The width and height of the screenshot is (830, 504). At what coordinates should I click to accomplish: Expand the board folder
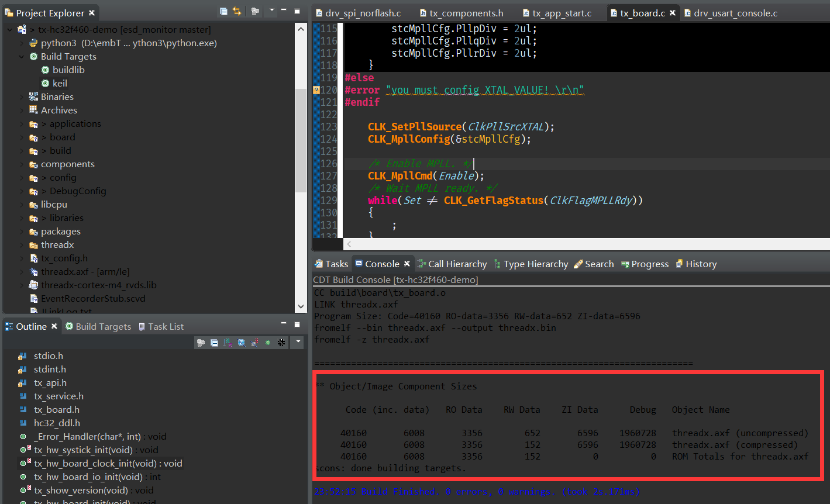(x=22, y=137)
